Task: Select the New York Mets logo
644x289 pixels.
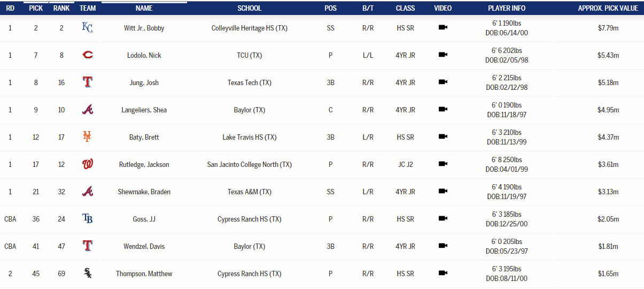Action: pyautogui.click(x=88, y=137)
